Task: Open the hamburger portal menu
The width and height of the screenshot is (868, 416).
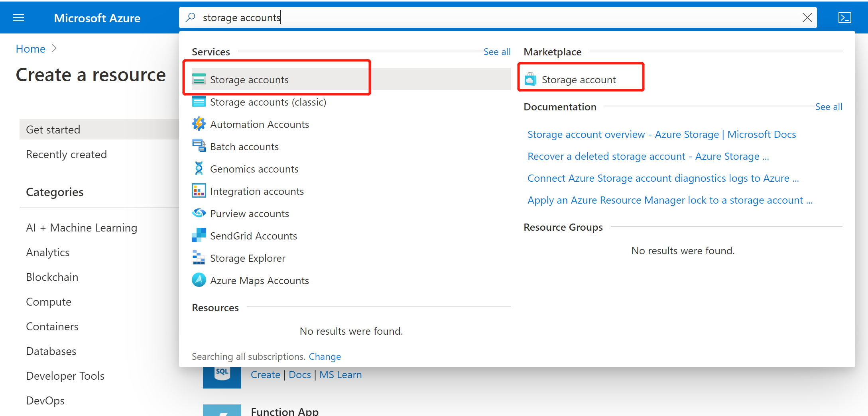Action: [x=19, y=18]
